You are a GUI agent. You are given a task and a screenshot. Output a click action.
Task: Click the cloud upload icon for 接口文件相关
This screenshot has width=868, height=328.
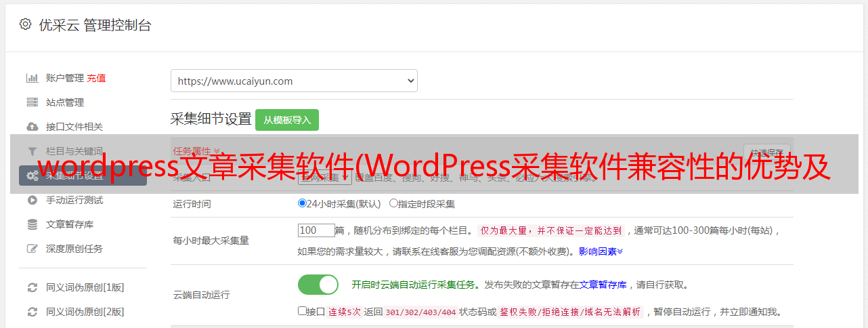[32, 127]
